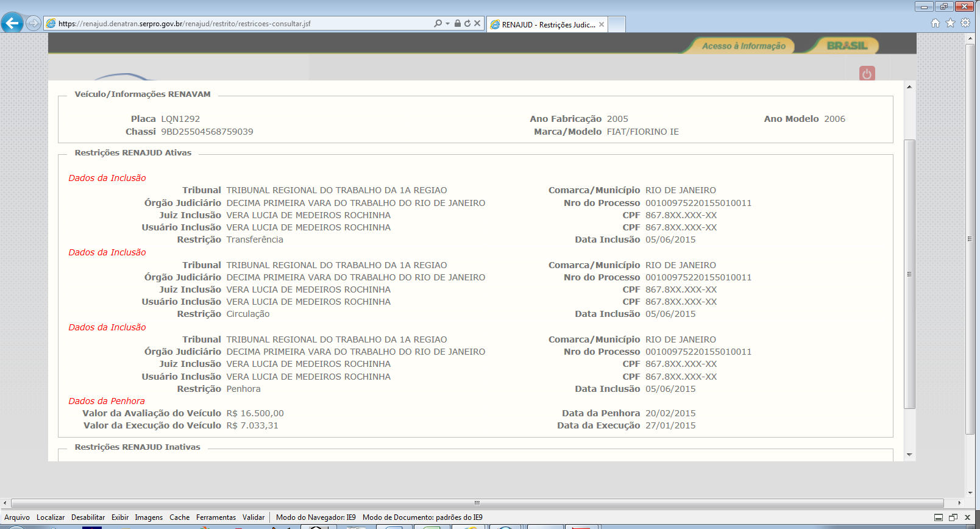Click the evaluation value R$ 16.500,00

point(255,413)
